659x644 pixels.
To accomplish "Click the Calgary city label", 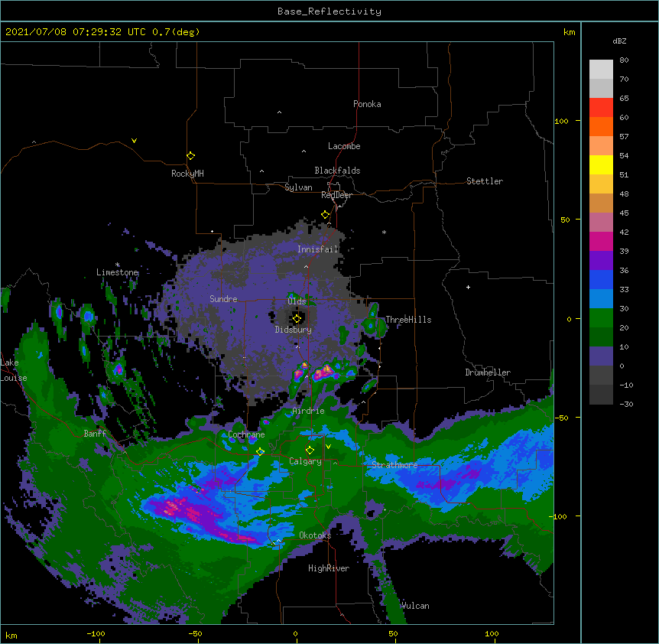I will (x=305, y=461).
